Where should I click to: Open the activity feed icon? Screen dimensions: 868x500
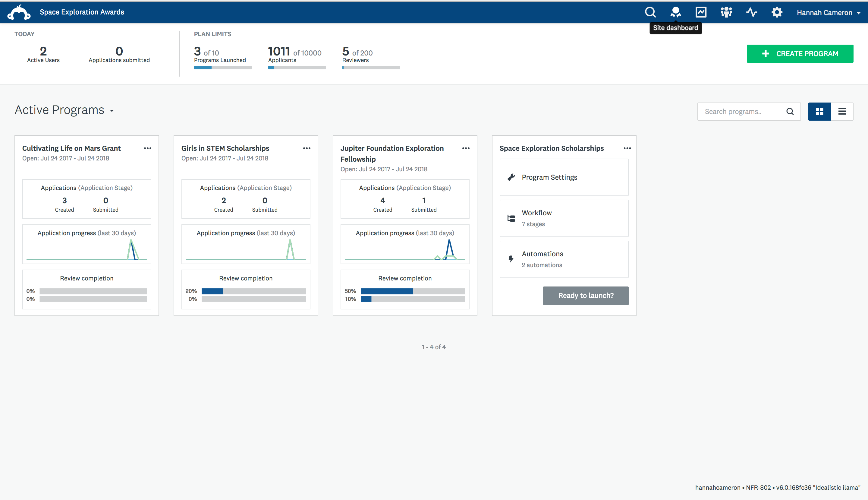click(752, 12)
